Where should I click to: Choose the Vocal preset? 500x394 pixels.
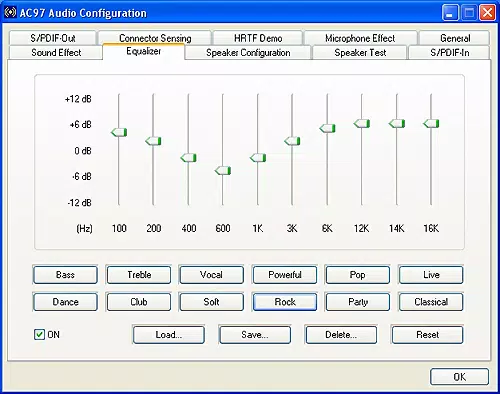pyautogui.click(x=211, y=275)
